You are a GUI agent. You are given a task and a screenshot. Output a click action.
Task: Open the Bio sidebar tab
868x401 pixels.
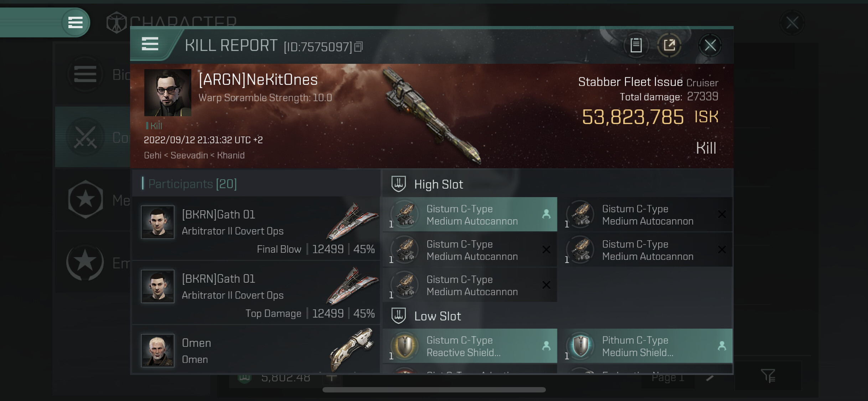tap(86, 74)
